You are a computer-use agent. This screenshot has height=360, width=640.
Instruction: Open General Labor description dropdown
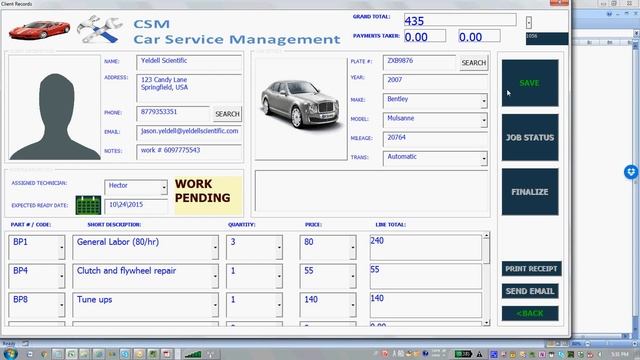[215, 247]
